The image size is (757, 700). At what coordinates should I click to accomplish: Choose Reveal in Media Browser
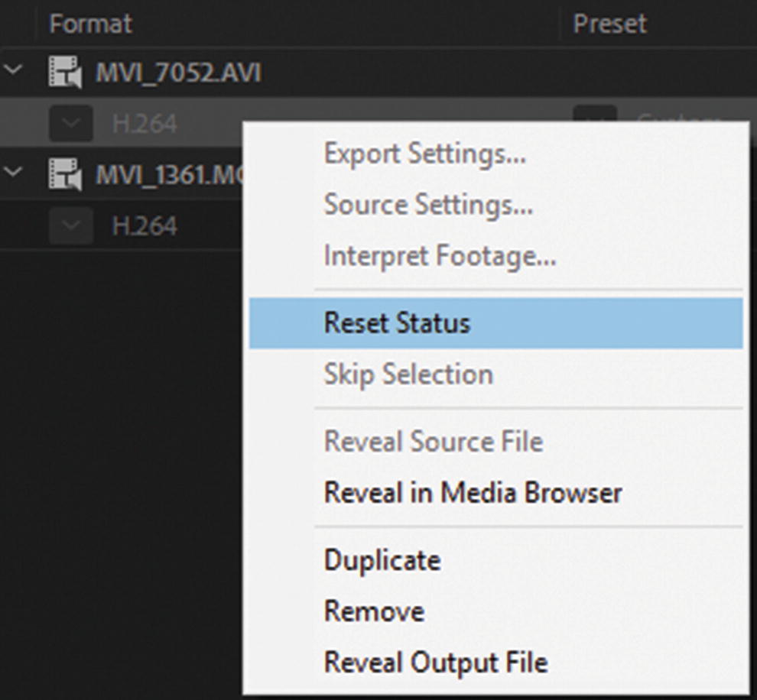click(x=473, y=492)
